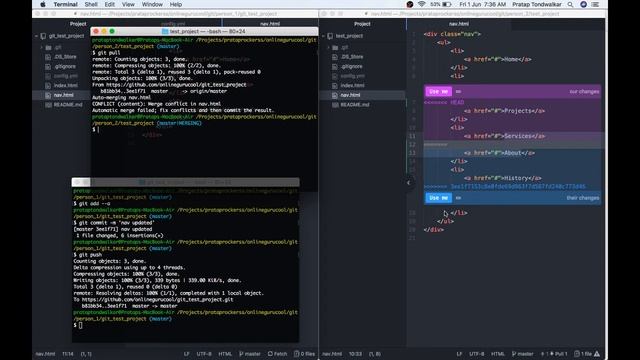Click the History link line in conflict editor
Viewport: 640px width, 360px height.
(502, 178)
